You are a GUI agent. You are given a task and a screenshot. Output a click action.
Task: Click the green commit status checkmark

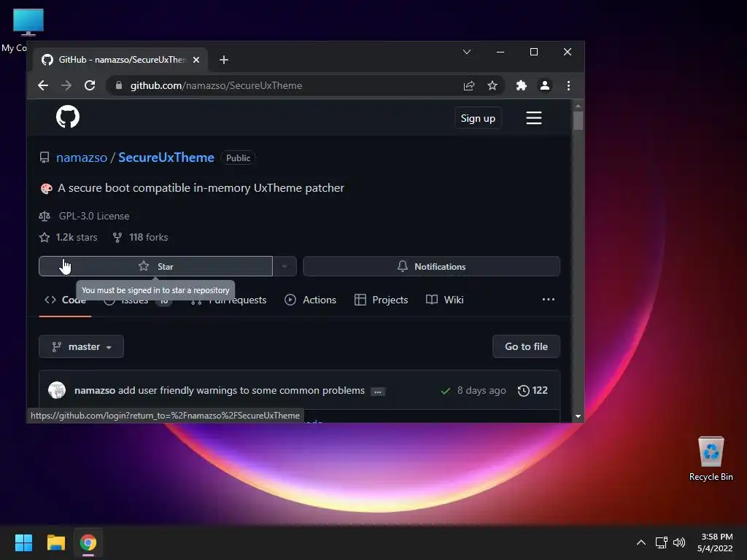click(x=446, y=391)
